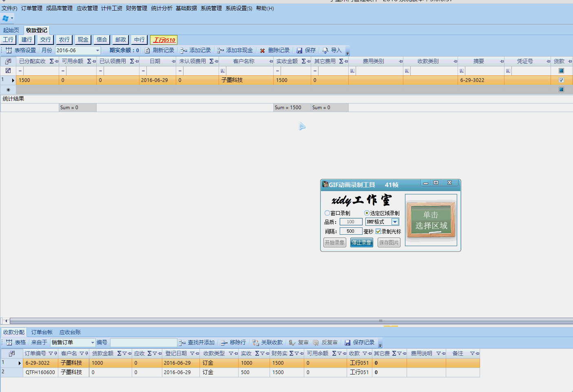
Task: Click the red 删除记录 delete icon
Action: pyautogui.click(x=262, y=51)
